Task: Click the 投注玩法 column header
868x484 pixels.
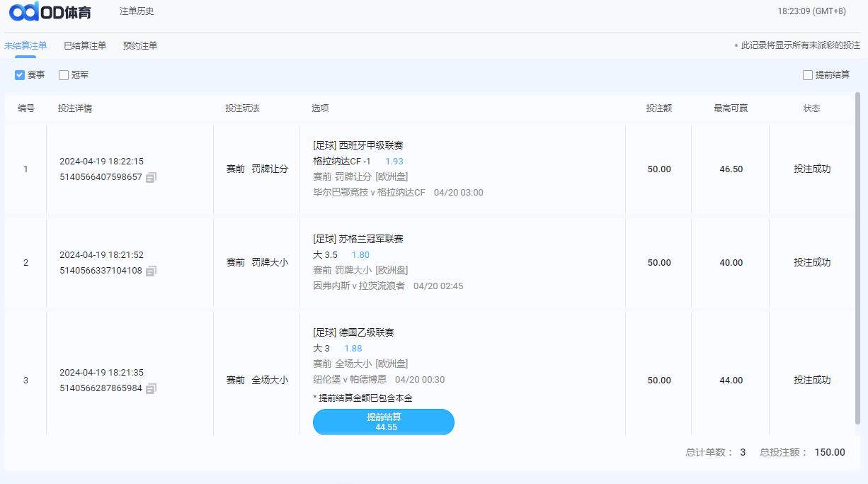Action: (x=242, y=108)
